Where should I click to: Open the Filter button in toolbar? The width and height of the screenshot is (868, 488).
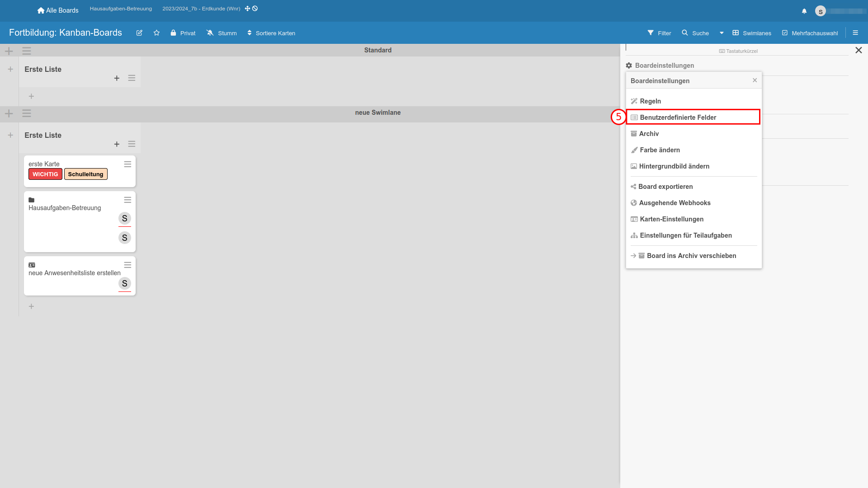coord(659,33)
